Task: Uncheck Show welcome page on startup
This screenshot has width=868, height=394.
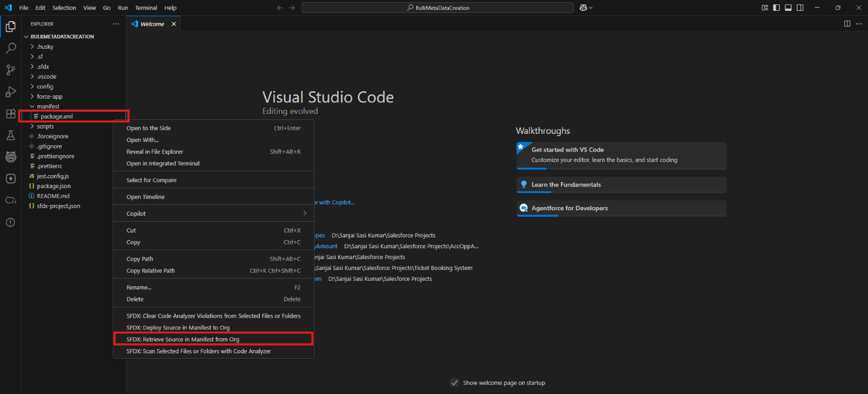Action: [x=455, y=383]
